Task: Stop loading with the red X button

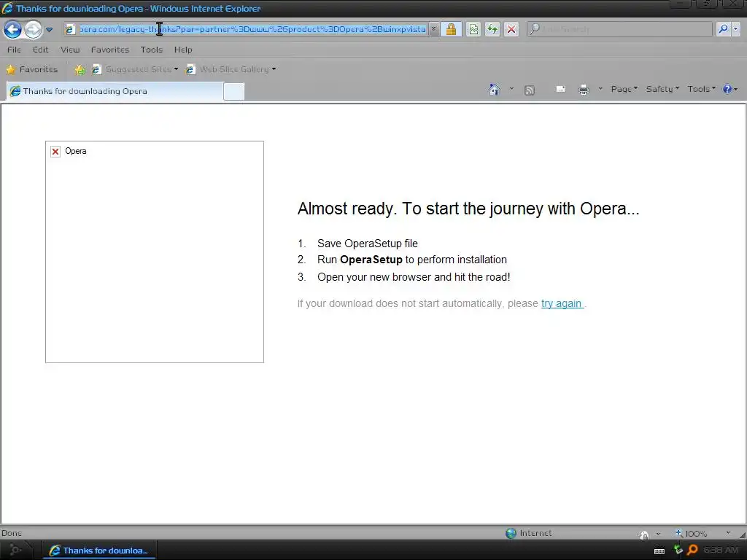Action: point(511,29)
